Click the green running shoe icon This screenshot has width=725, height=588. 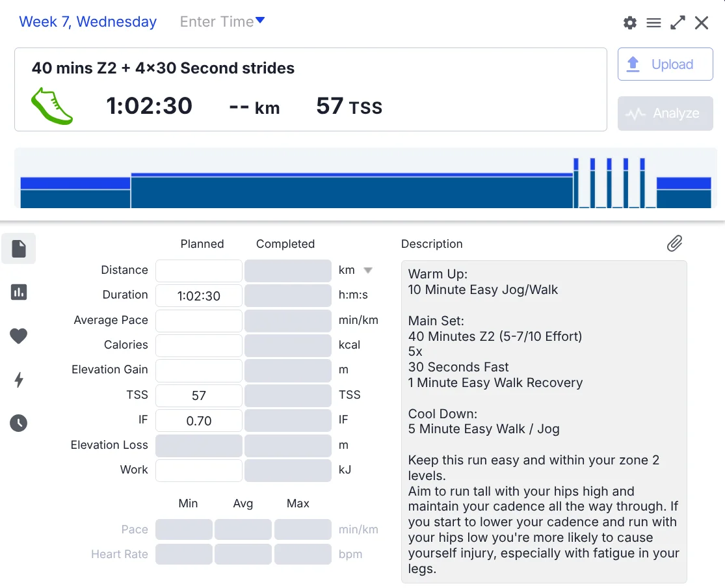click(x=52, y=105)
